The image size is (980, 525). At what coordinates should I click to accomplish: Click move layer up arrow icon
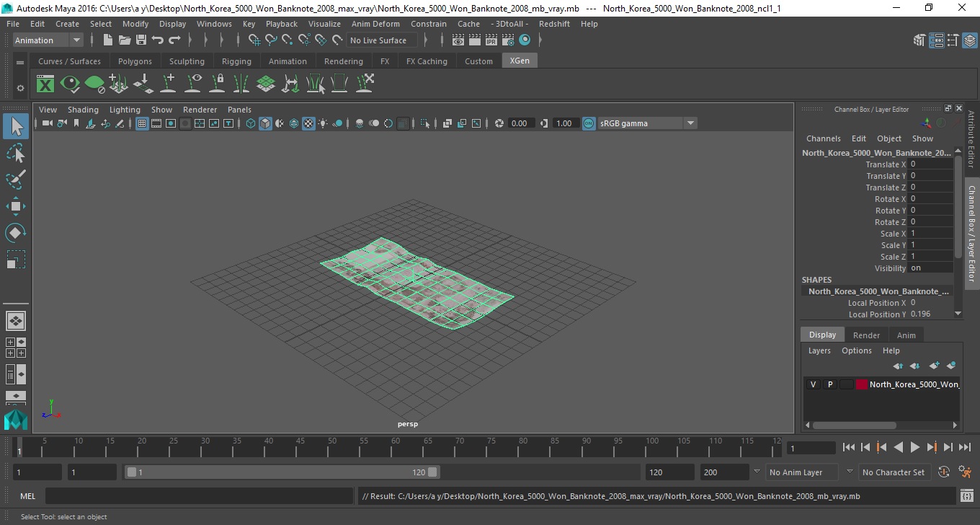click(899, 366)
